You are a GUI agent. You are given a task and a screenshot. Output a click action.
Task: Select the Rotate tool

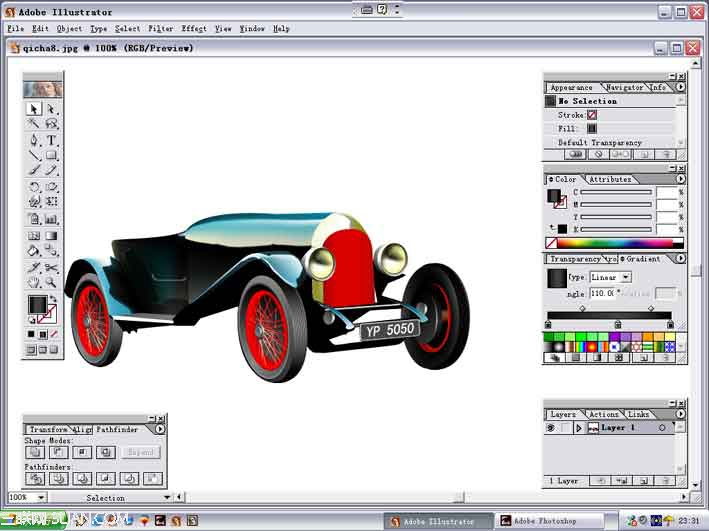point(34,187)
